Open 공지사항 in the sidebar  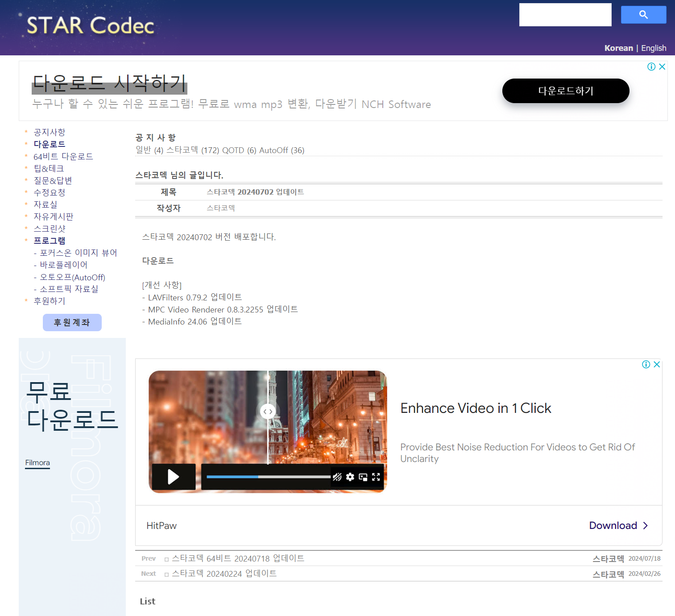[50, 132]
